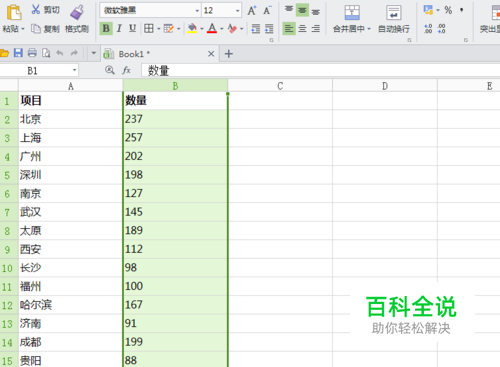Print with the printer icon
500x367 pixels.
coord(32,53)
